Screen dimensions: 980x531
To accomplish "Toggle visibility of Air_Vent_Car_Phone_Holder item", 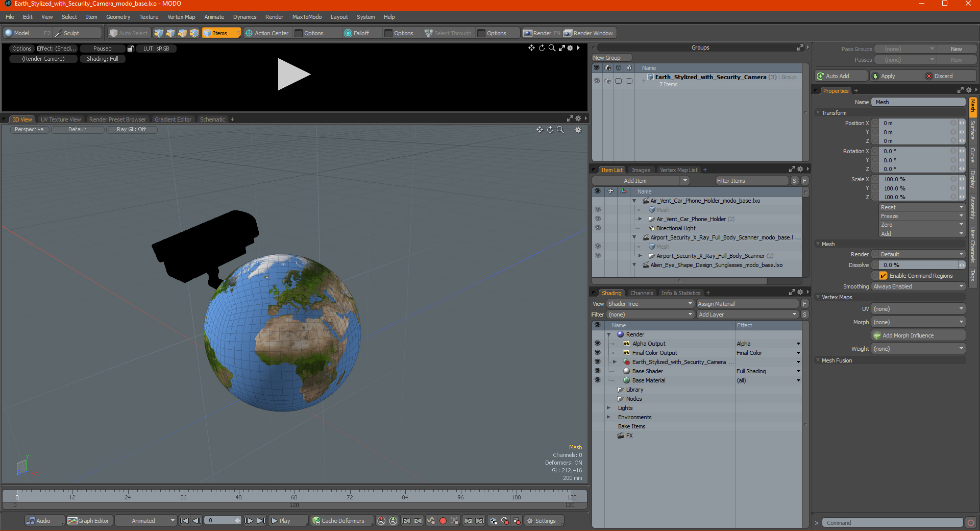I will (x=598, y=219).
